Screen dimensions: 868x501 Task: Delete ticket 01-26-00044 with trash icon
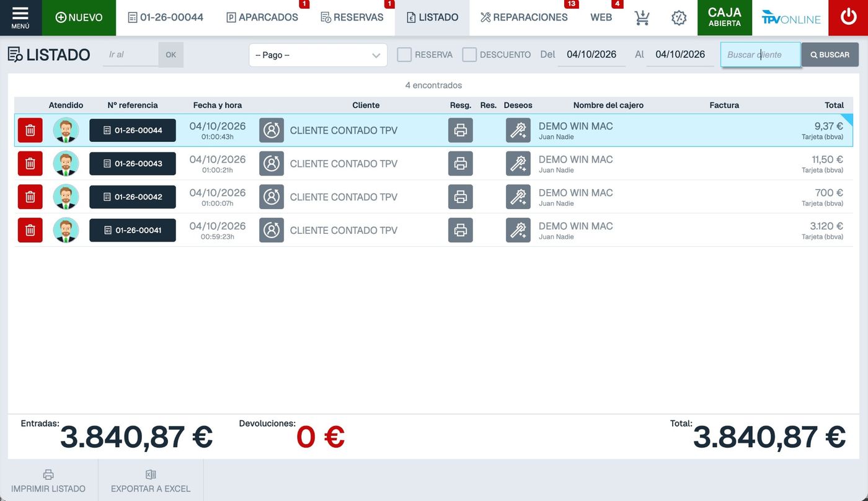pyautogui.click(x=30, y=130)
